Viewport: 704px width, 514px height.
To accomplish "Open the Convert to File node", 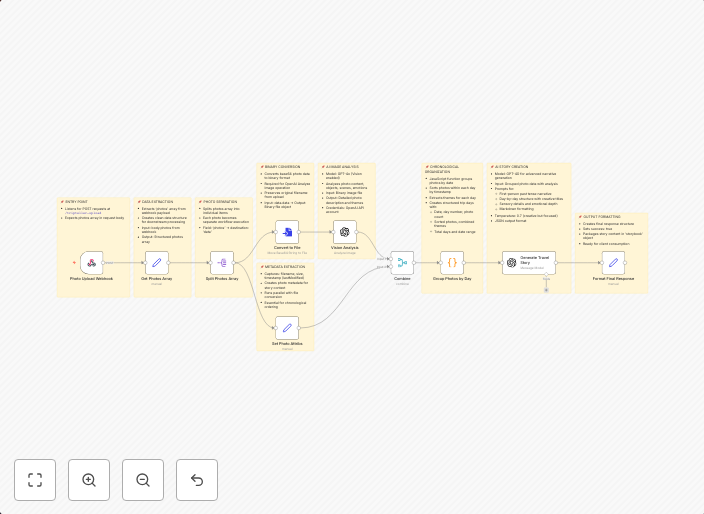I will 287,232.
